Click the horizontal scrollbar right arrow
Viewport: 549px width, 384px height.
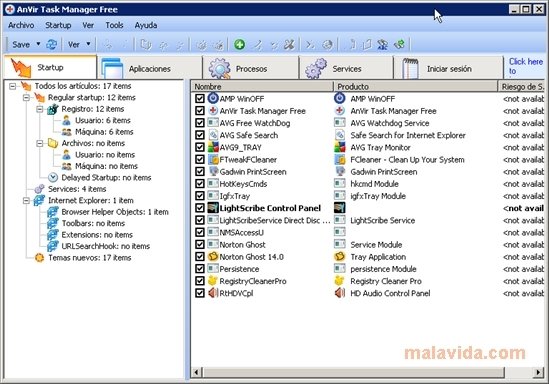click(x=538, y=372)
